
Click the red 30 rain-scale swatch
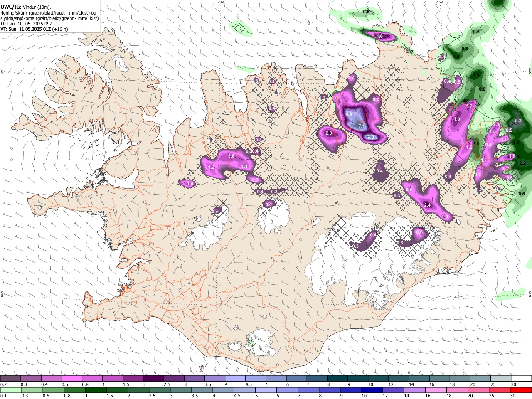tap(521, 390)
